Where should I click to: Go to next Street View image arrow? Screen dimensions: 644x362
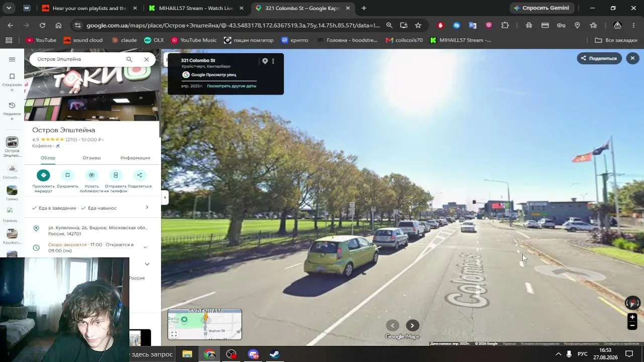(x=412, y=325)
